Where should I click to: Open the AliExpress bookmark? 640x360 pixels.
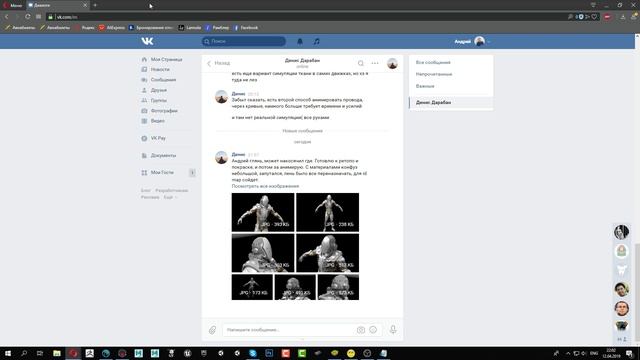pos(112,28)
